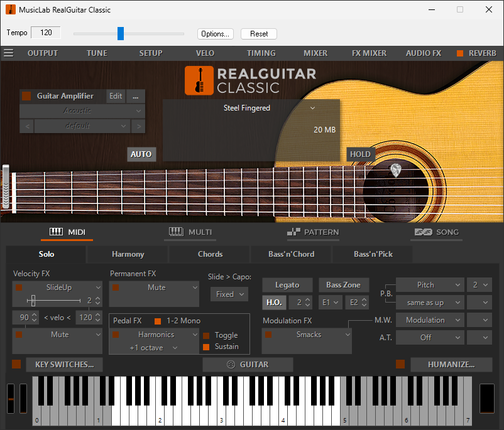Viewport: 504px width, 430px height.
Task: Click the Guitar Amplifier Edit button
Action: 116,96
